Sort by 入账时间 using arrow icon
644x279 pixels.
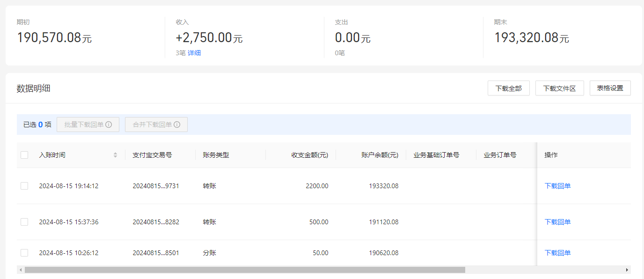click(x=115, y=155)
